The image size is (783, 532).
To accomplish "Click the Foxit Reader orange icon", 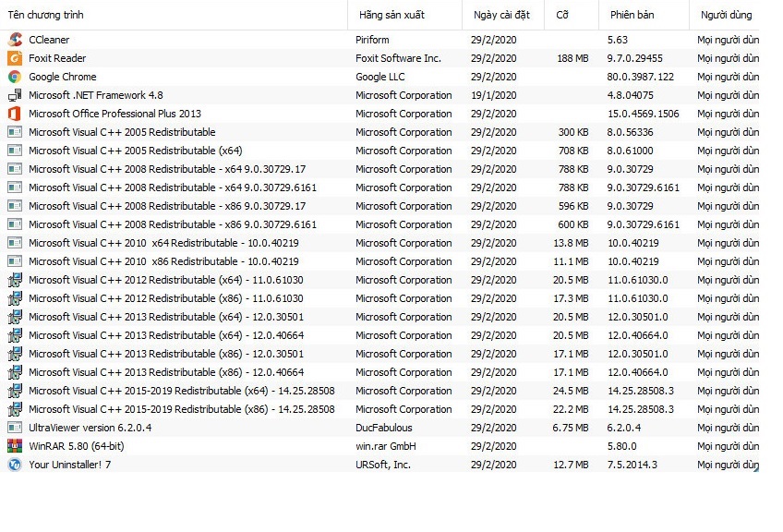I will (x=15, y=58).
